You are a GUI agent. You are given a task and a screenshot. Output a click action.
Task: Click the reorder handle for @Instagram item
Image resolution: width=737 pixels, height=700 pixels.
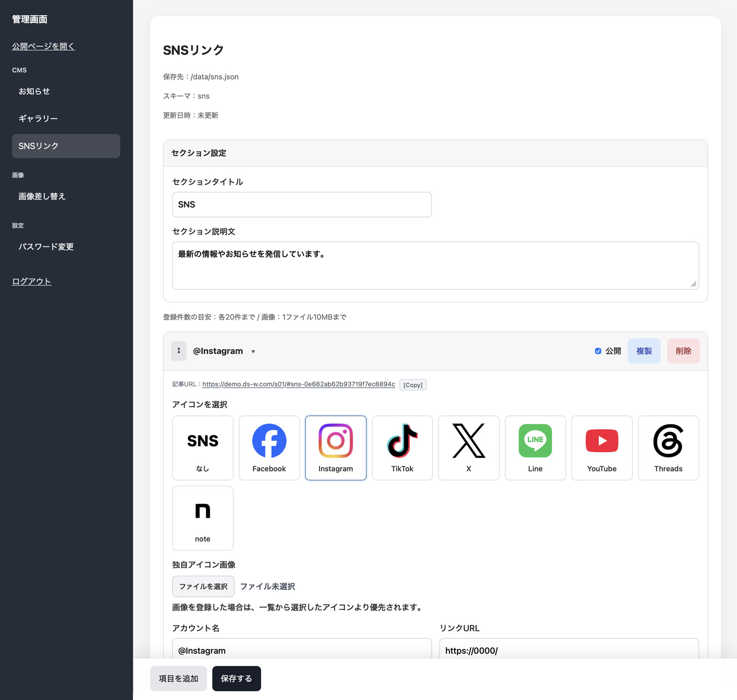click(179, 351)
